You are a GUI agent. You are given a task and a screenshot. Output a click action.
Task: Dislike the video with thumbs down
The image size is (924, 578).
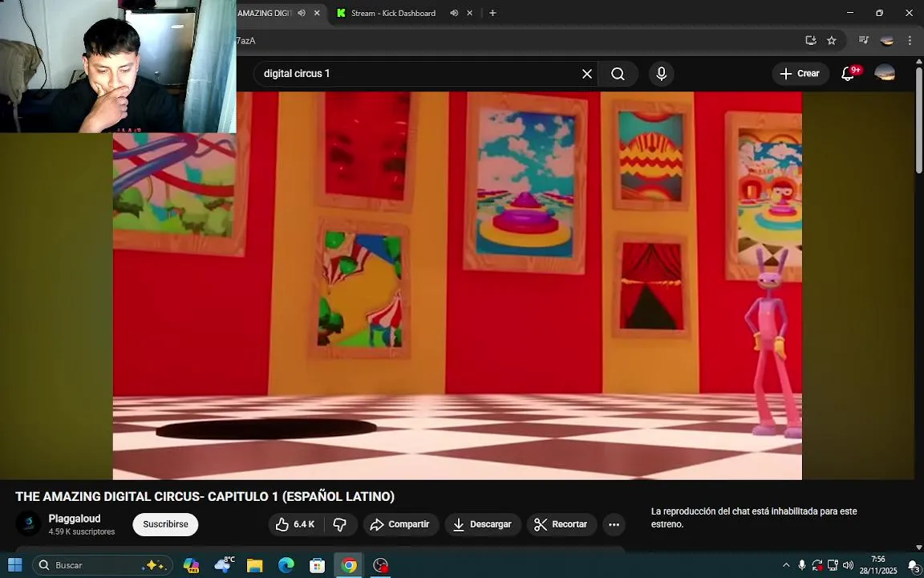[x=340, y=524]
